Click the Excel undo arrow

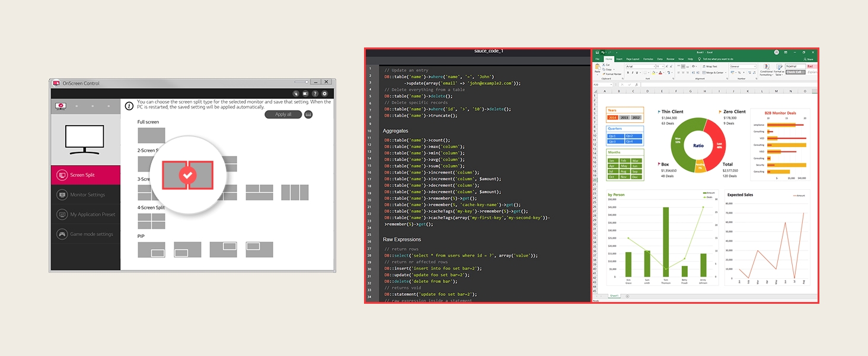click(x=603, y=52)
